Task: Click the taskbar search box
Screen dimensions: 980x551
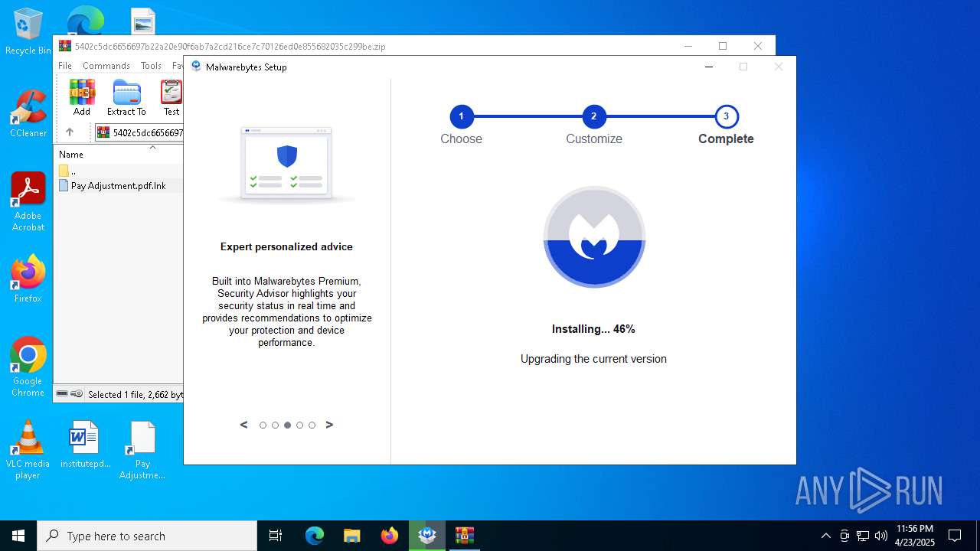Action: (147, 536)
